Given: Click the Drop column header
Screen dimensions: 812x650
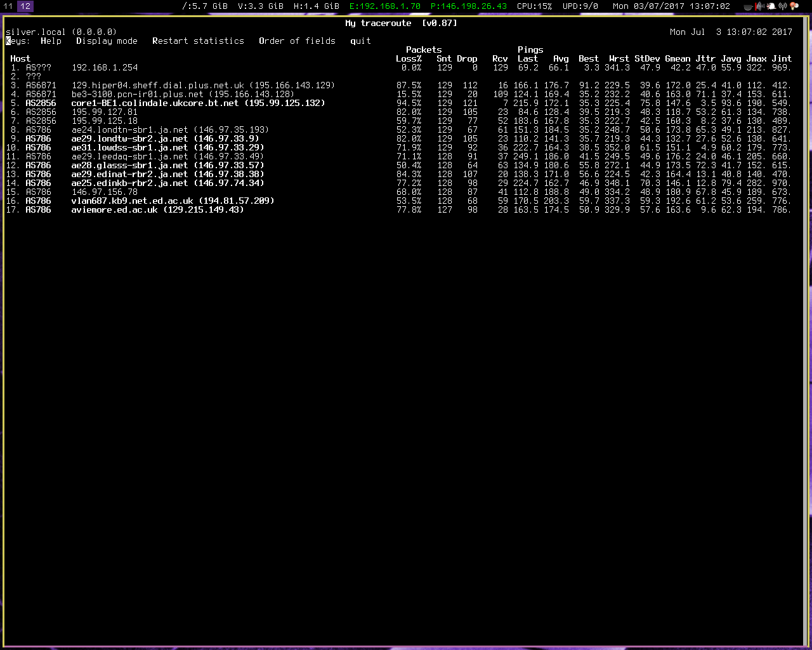Looking at the screenshot, I should click(467, 58).
